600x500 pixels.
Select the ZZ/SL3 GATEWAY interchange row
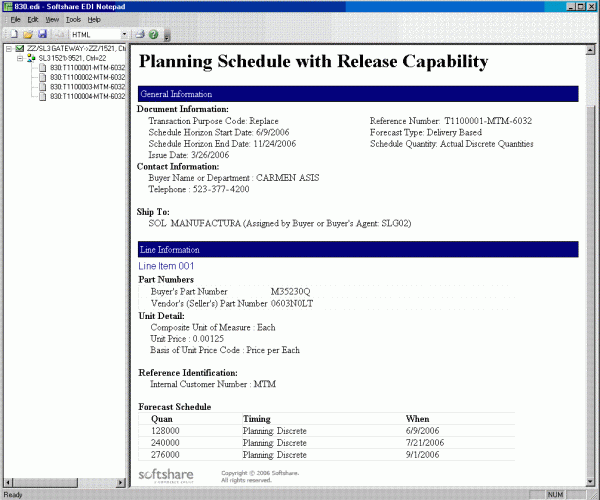click(76, 49)
